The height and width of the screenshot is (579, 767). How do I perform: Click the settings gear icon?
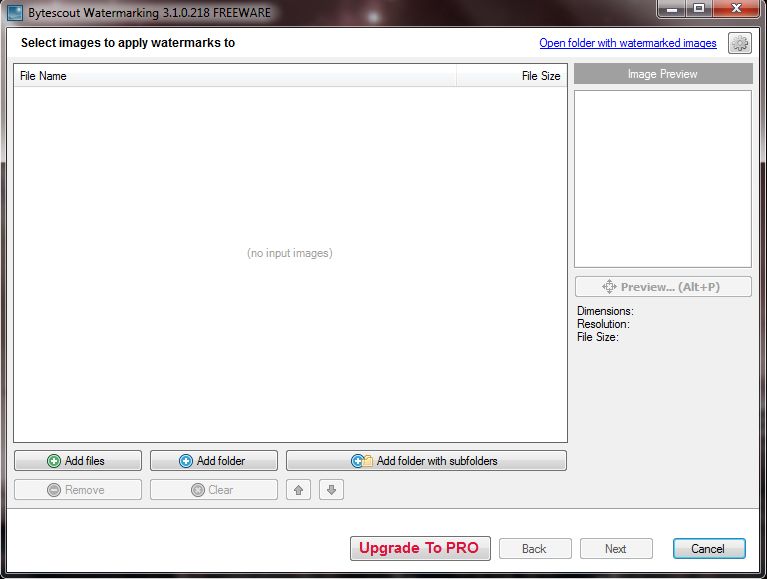pyautogui.click(x=740, y=44)
